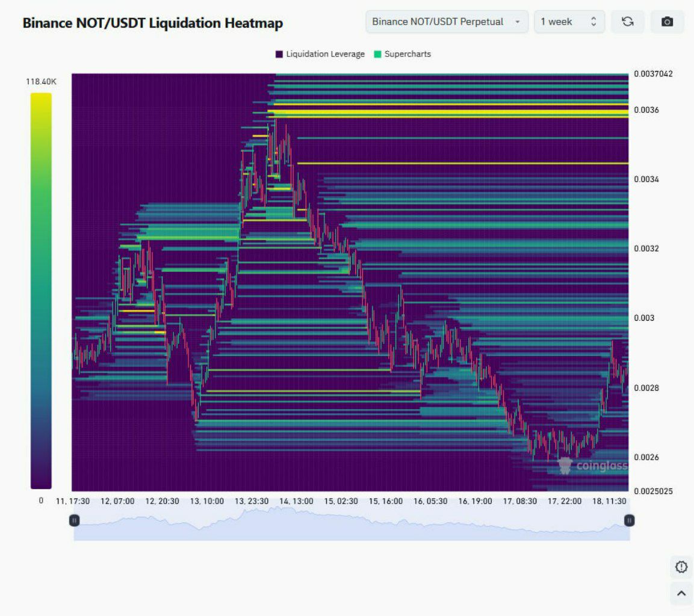Click the 15, 02:30 time label
This screenshot has height=616, width=694.
341,501
